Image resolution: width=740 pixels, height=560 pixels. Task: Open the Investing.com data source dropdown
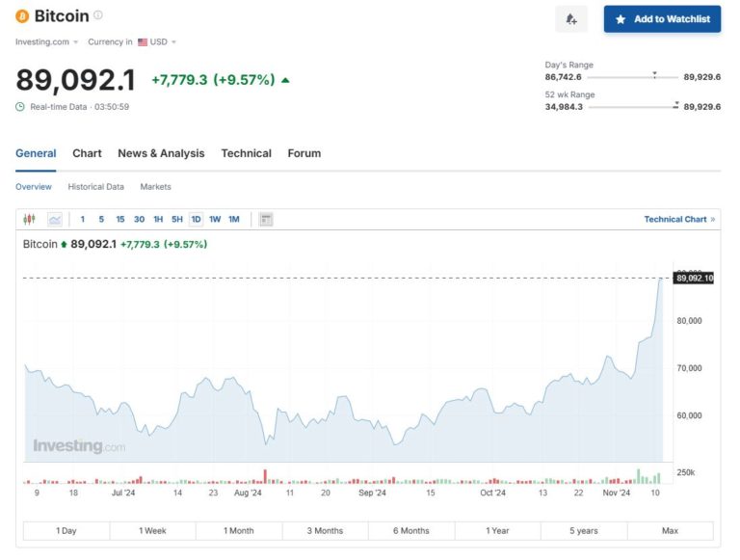click(x=46, y=42)
